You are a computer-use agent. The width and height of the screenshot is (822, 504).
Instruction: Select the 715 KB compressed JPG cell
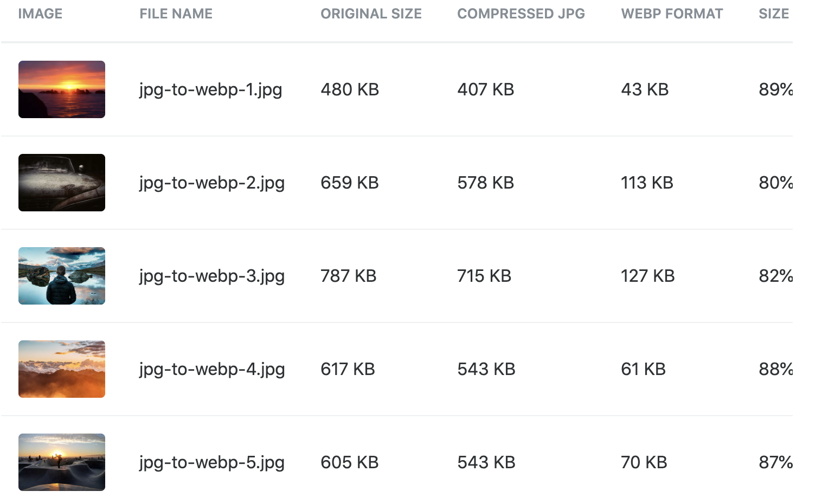pyautogui.click(x=484, y=276)
